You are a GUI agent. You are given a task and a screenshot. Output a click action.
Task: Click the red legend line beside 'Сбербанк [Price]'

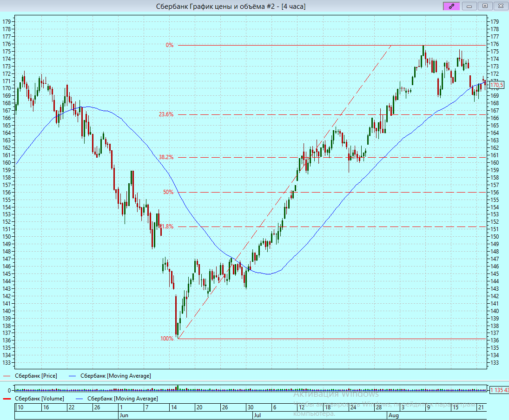click(x=7, y=376)
